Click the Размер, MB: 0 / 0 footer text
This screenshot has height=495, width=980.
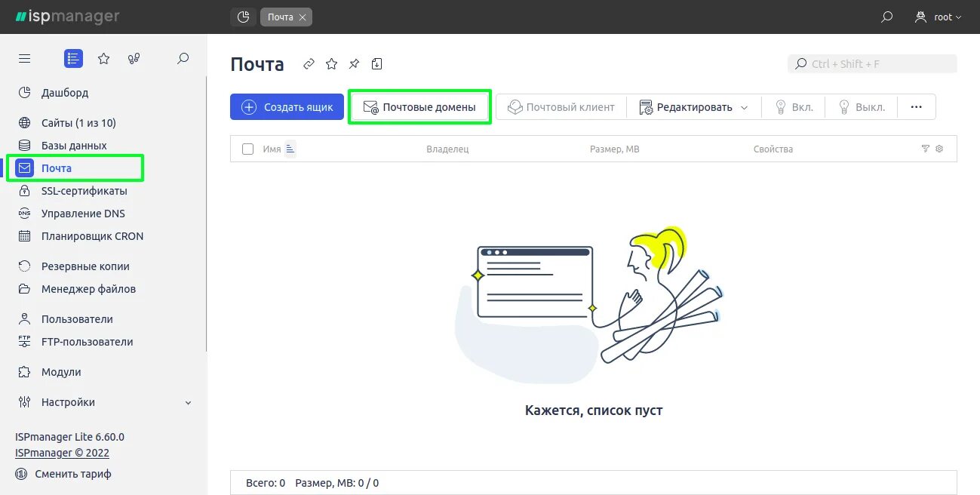point(337,483)
